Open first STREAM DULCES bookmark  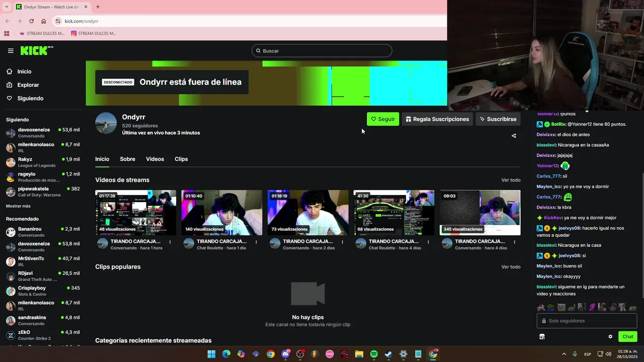(42, 34)
